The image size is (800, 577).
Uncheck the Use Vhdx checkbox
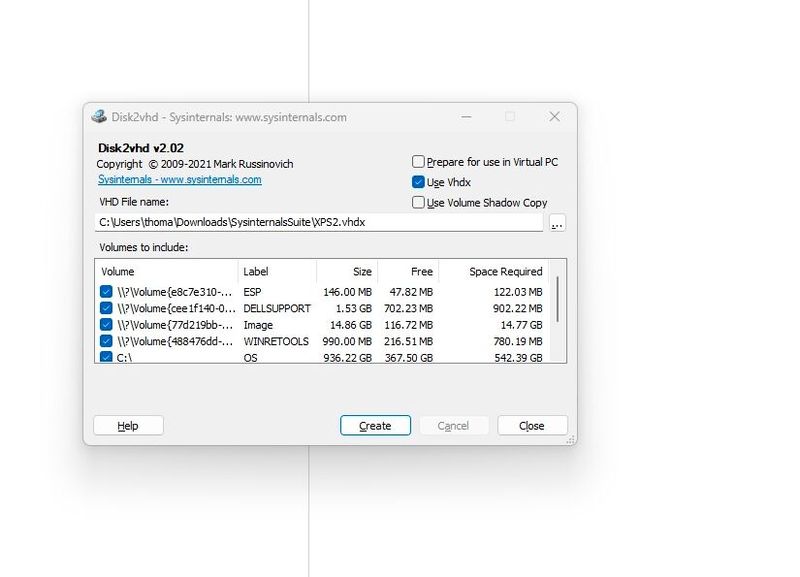pyautogui.click(x=418, y=182)
